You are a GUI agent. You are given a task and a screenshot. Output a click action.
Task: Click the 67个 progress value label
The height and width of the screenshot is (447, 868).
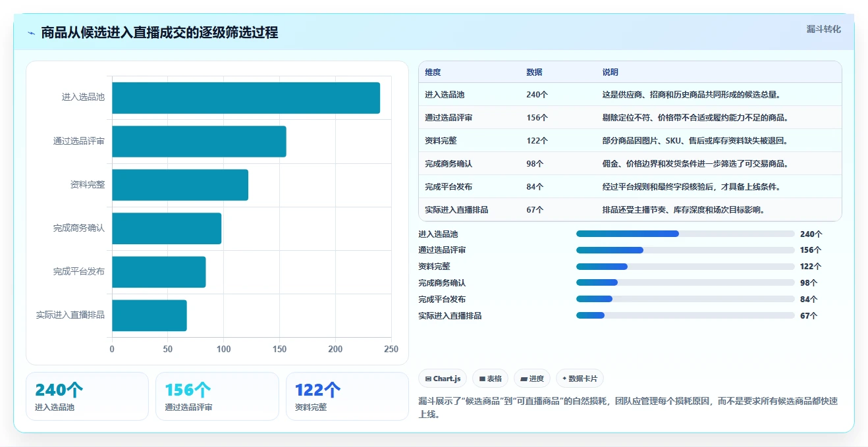click(x=809, y=315)
